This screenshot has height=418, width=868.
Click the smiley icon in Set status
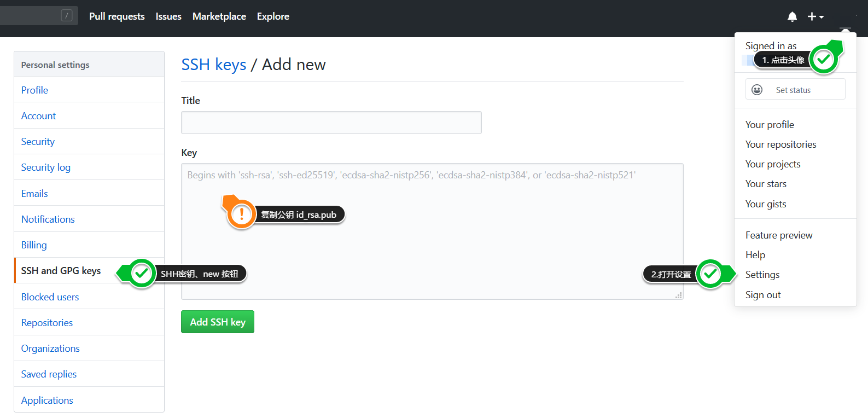(757, 90)
